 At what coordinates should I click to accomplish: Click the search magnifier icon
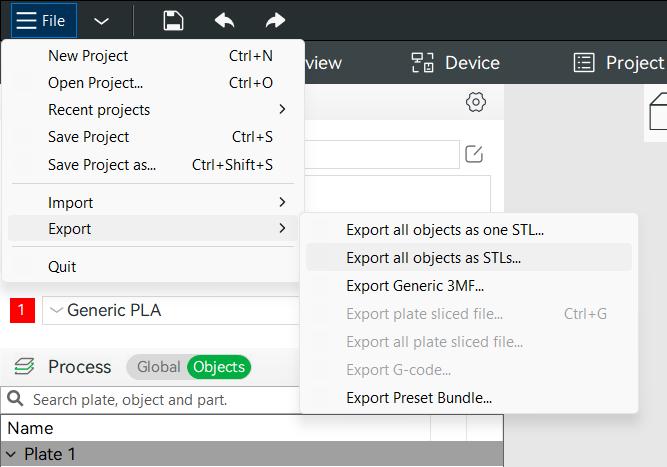[x=16, y=399]
